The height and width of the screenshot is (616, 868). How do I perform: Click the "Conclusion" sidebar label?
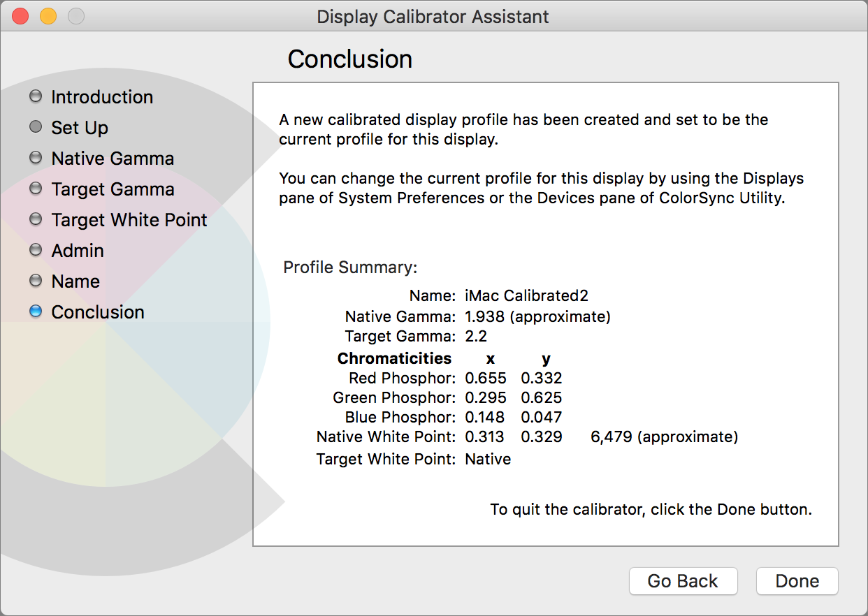click(x=98, y=312)
